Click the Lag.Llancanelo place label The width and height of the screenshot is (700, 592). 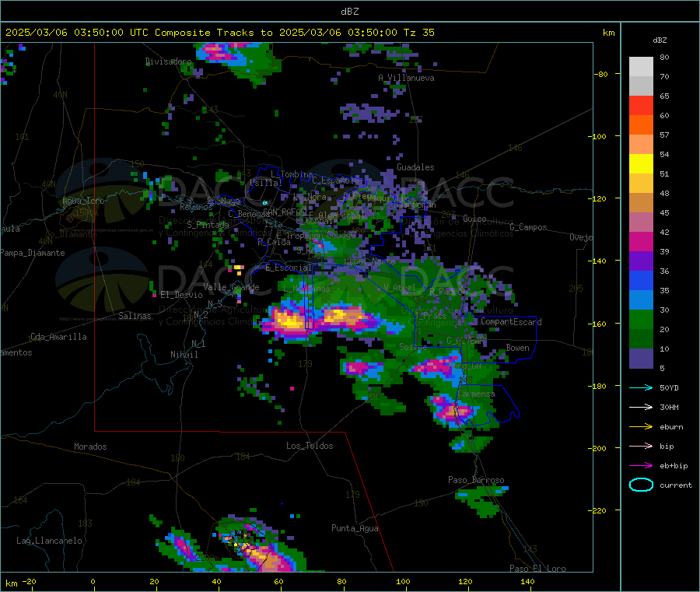[50, 541]
